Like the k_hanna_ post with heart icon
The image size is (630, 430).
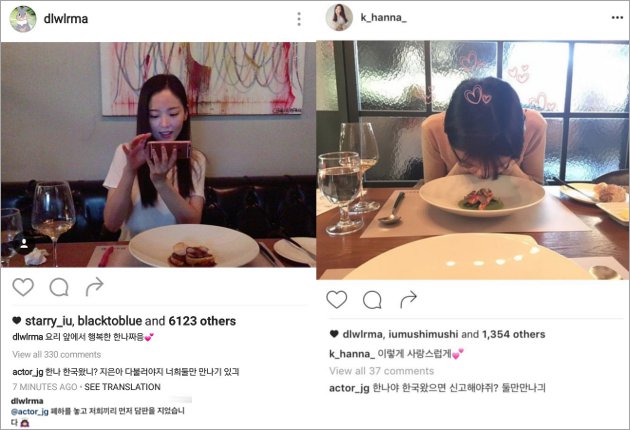(337, 299)
